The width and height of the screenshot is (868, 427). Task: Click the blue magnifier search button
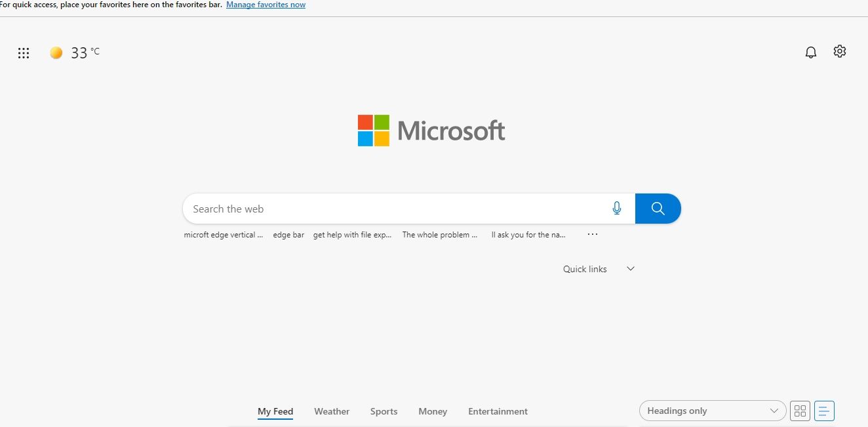(658, 209)
